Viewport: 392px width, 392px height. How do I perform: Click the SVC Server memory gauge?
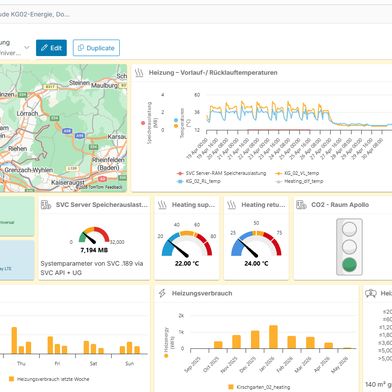click(94, 235)
